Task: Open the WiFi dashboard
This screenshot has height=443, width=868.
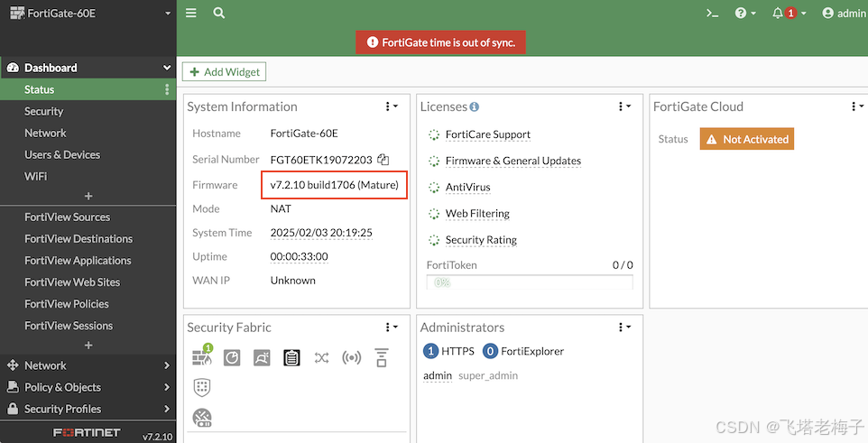Action: click(36, 176)
